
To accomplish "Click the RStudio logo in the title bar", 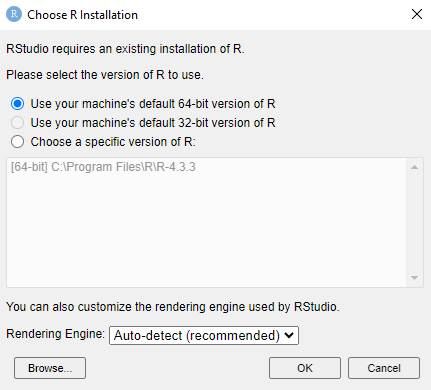I will [x=14, y=14].
